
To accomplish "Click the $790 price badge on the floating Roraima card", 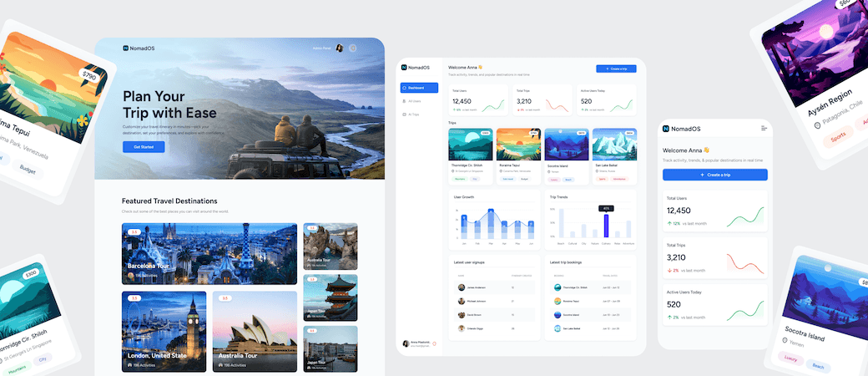I will pos(88,74).
